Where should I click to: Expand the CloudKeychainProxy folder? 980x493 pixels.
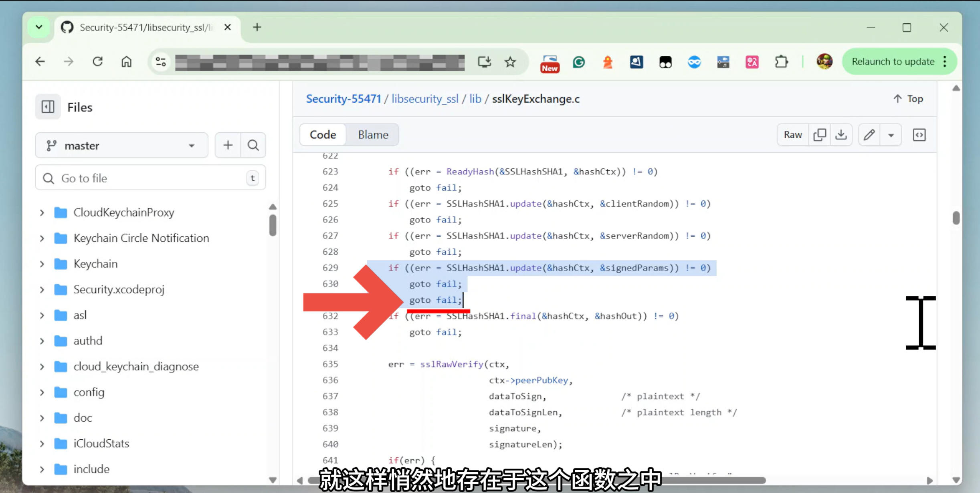pos(42,212)
